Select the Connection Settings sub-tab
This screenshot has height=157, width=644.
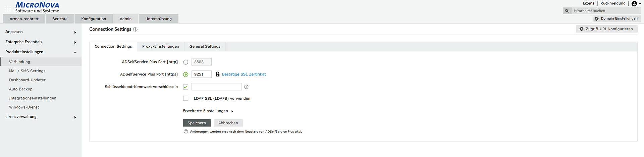[113, 47]
